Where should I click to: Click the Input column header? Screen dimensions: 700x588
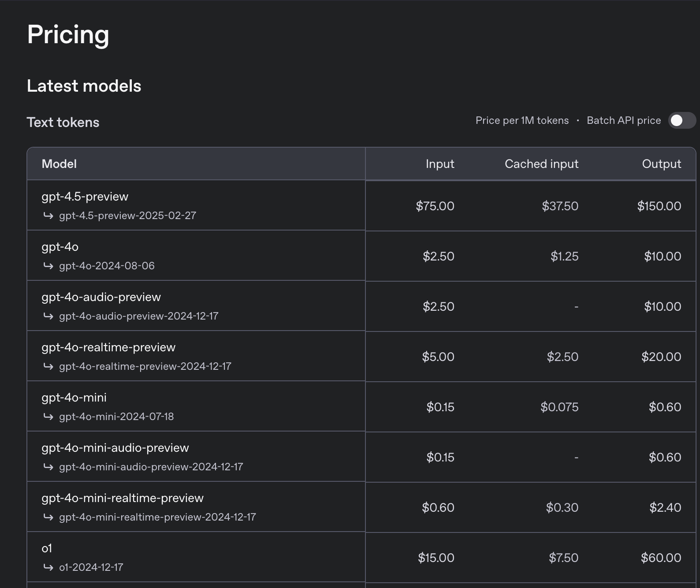(x=439, y=164)
